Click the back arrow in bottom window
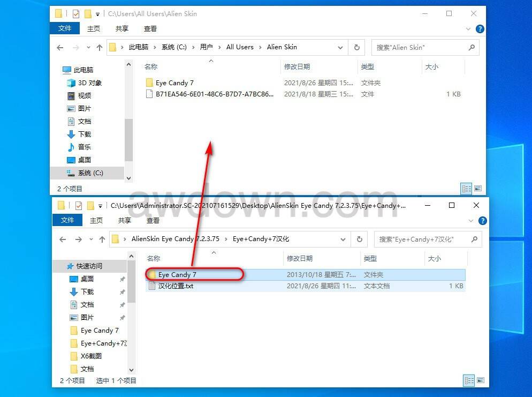 click(x=62, y=239)
